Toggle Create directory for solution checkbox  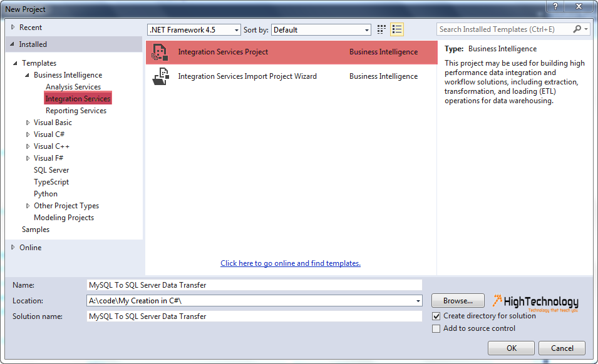pyautogui.click(x=436, y=316)
